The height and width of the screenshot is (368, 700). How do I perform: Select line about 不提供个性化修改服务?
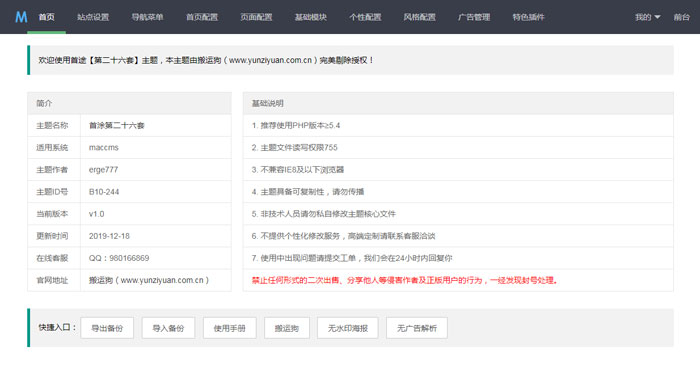tap(343, 236)
